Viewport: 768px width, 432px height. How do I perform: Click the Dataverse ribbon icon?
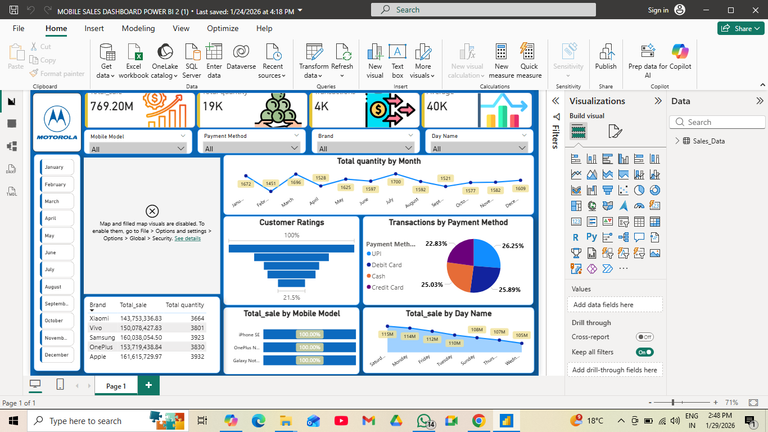point(241,57)
